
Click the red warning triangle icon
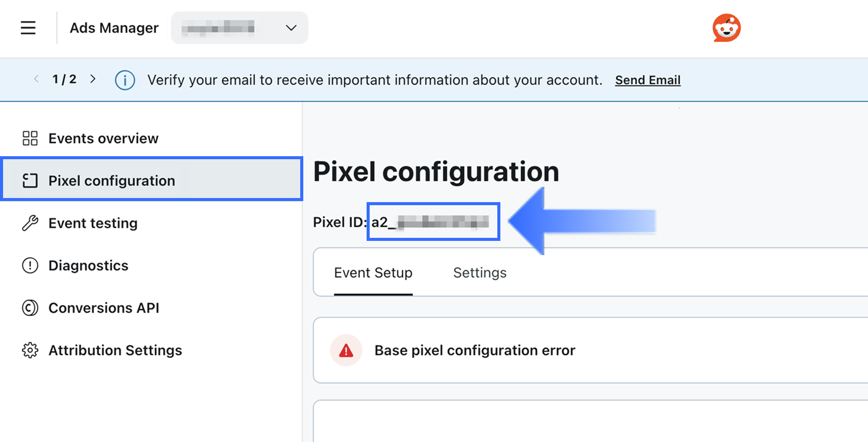(x=346, y=351)
